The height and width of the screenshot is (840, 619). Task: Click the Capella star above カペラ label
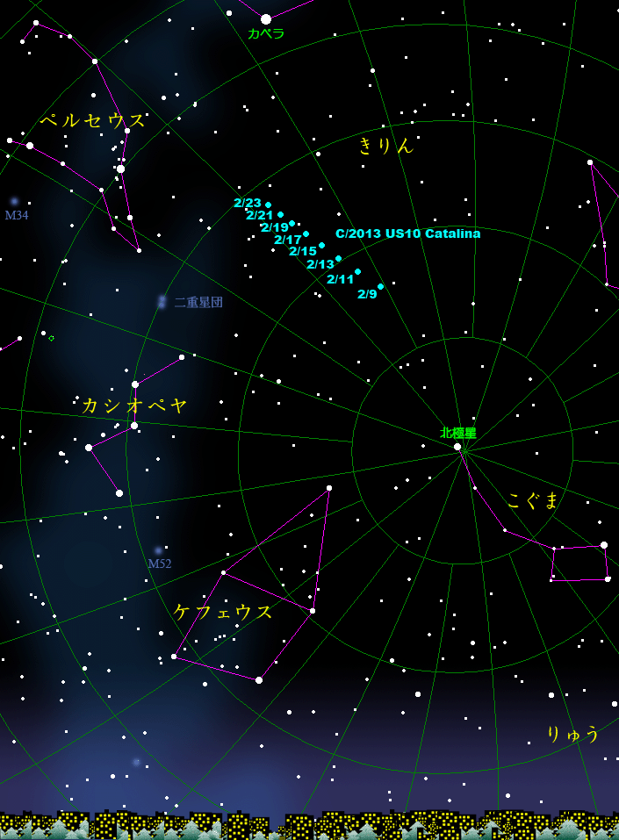pyautogui.click(x=266, y=19)
